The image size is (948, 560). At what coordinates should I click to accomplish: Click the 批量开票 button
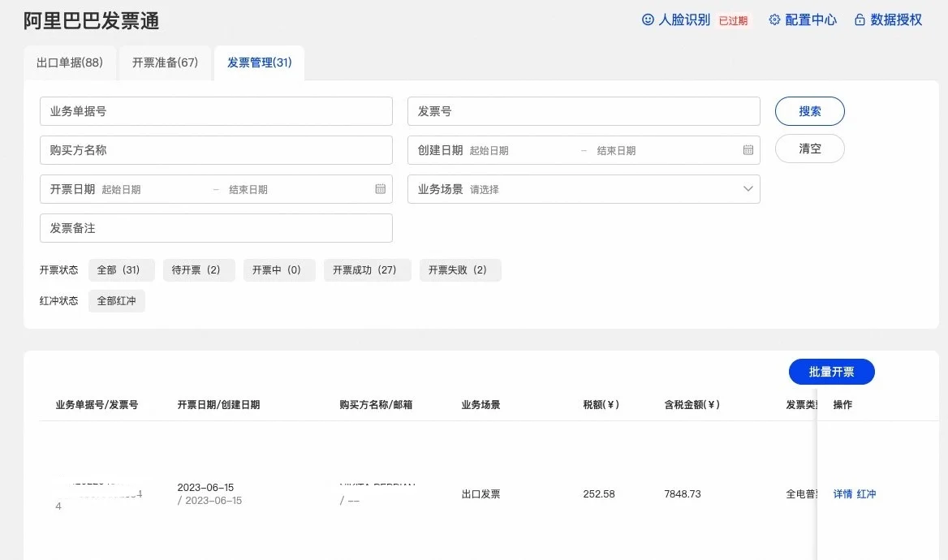point(831,372)
